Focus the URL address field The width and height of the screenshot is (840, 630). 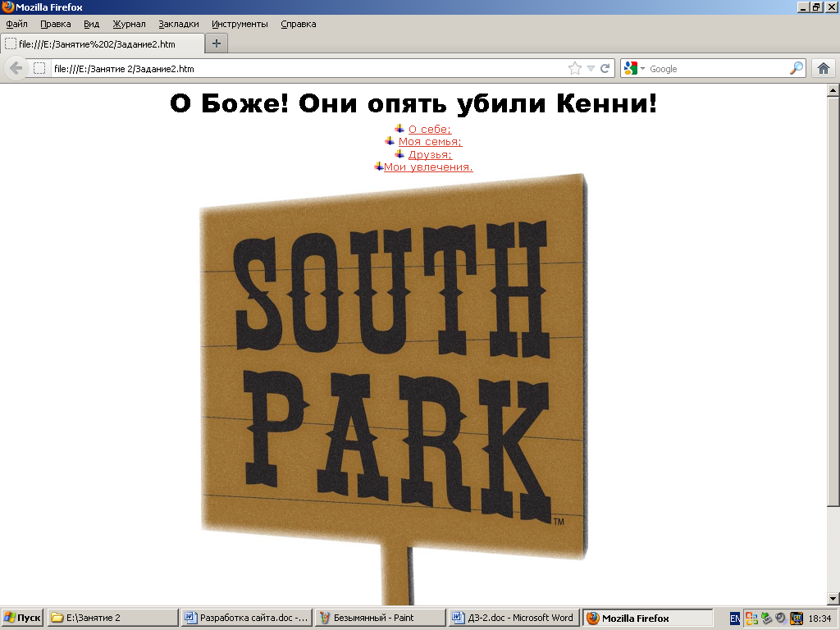click(x=308, y=69)
